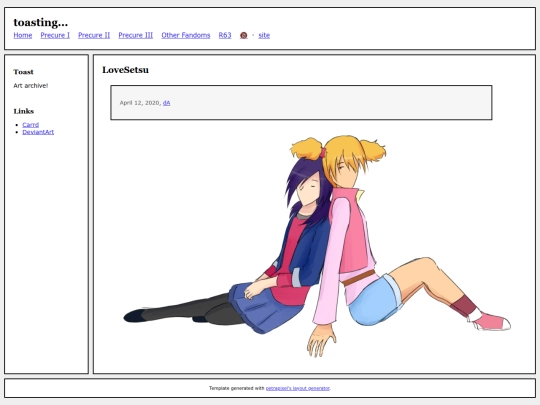
Task: Open the Carrd link in sidebar
Action: point(31,125)
